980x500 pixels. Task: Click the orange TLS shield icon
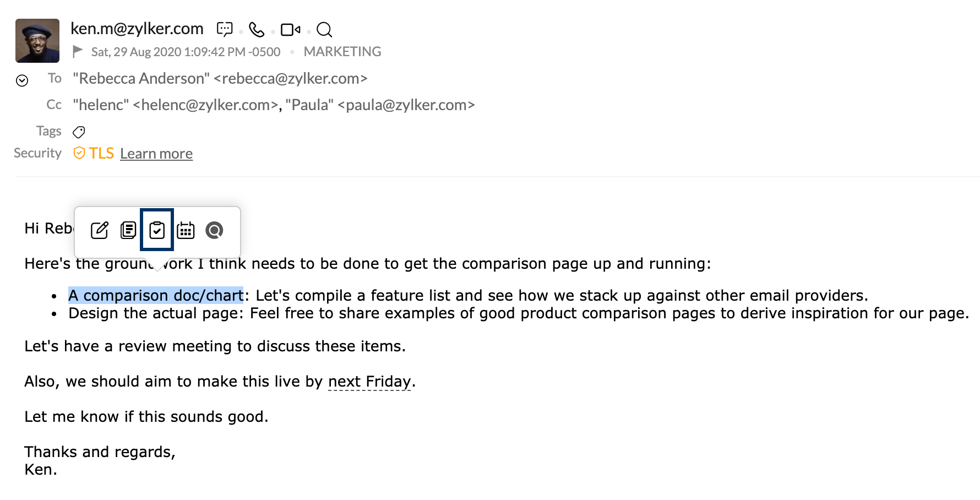pos(79,153)
